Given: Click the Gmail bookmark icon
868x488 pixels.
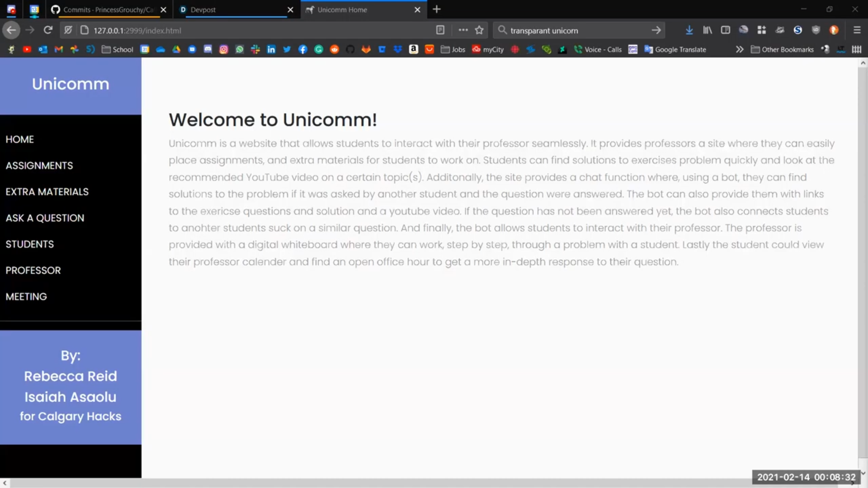Looking at the screenshot, I should pyautogui.click(x=59, y=49).
